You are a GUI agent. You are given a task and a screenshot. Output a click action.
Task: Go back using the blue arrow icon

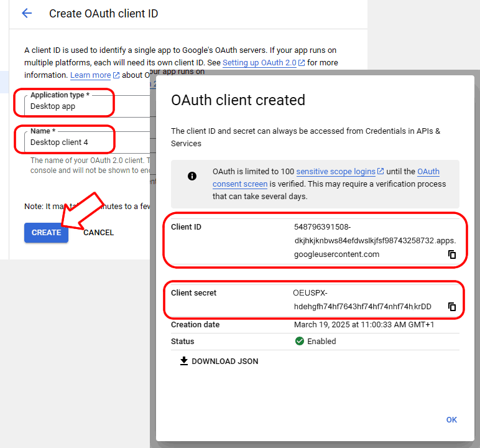(27, 13)
